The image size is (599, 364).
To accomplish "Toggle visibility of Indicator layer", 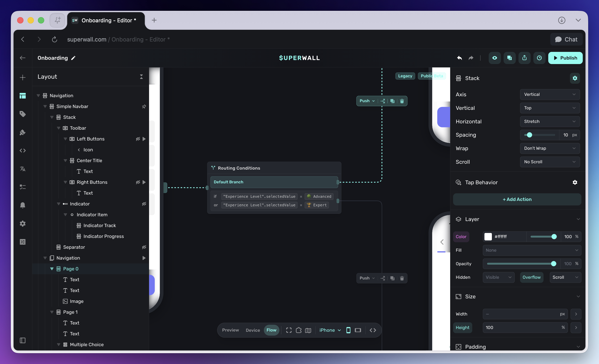I will 144,204.
